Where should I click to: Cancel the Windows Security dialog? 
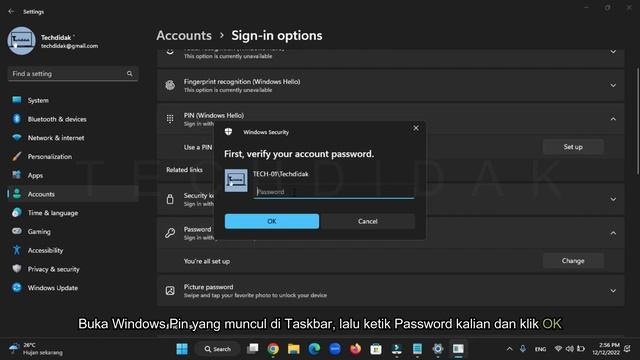[367, 221]
